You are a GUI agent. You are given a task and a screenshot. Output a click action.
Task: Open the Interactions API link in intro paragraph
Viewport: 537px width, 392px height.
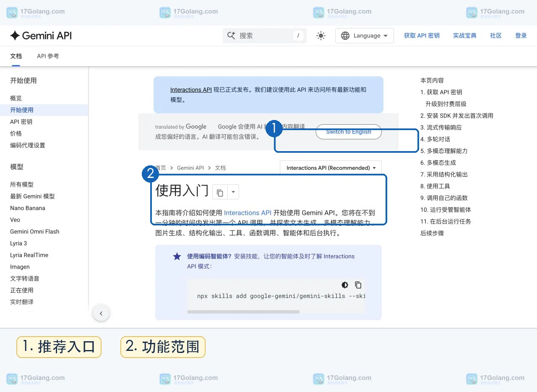coord(248,213)
